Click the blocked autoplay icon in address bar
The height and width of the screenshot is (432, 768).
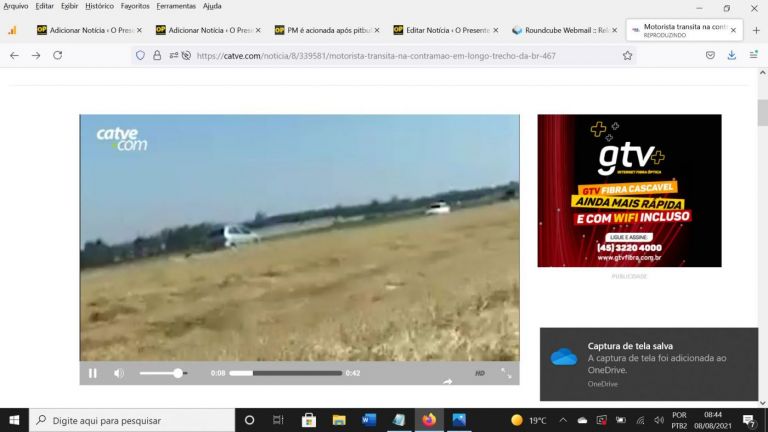(x=186, y=56)
